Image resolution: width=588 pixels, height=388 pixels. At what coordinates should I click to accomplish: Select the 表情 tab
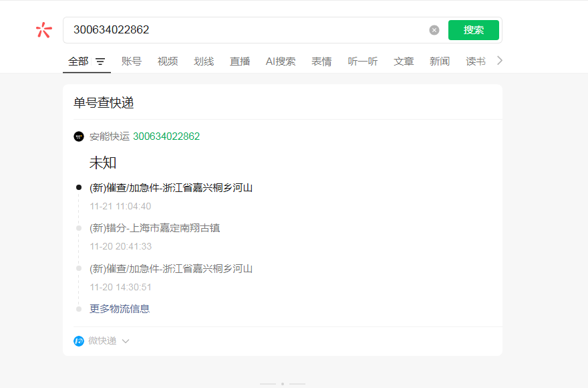tap(321, 62)
